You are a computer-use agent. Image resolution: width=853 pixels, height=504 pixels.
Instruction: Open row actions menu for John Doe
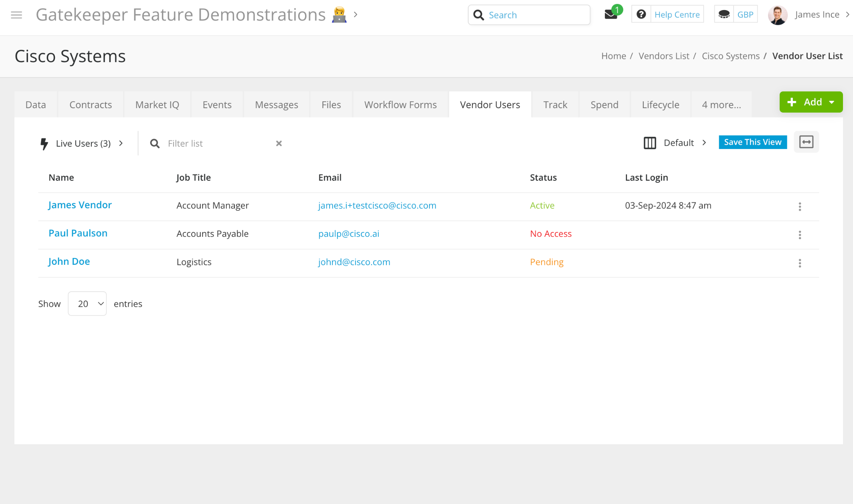point(800,263)
